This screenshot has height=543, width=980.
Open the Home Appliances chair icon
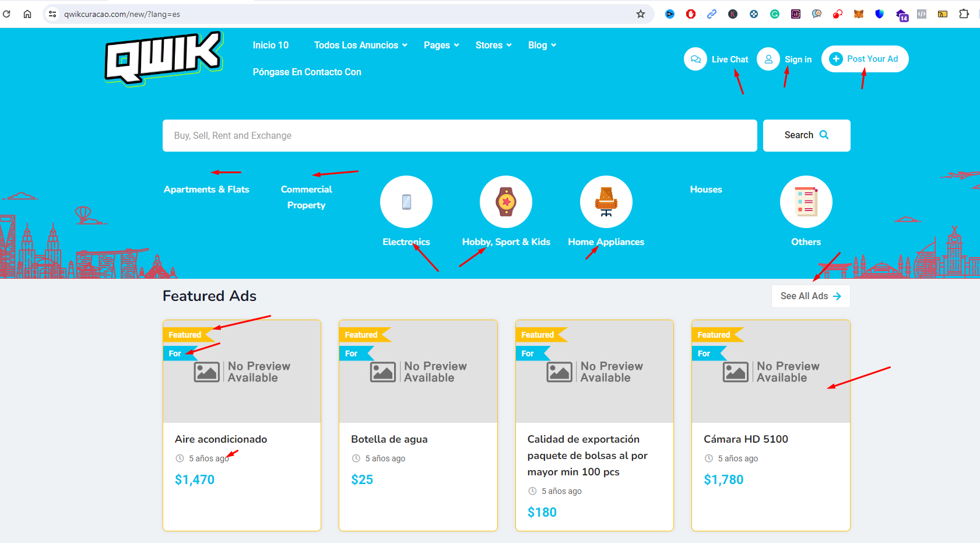coord(606,202)
